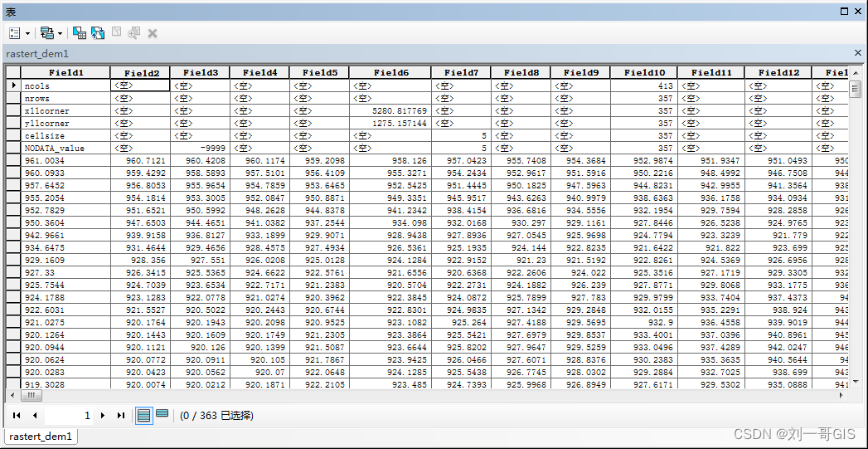Click the xllcorner cell
This screenshot has width=868, height=449.
[x=65, y=111]
